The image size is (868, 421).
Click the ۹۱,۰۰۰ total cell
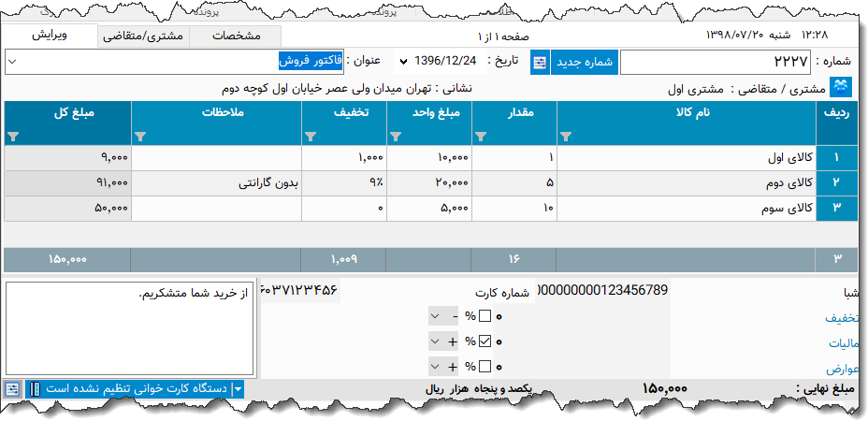67,183
